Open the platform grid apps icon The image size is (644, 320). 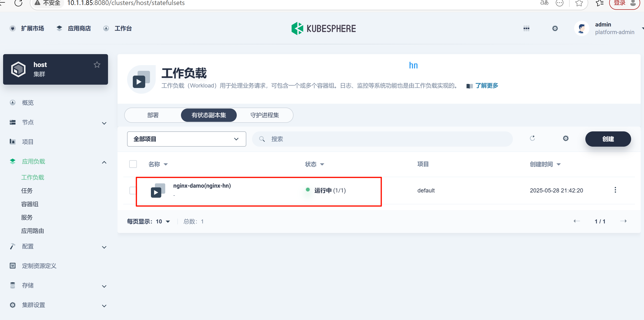(x=526, y=28)
